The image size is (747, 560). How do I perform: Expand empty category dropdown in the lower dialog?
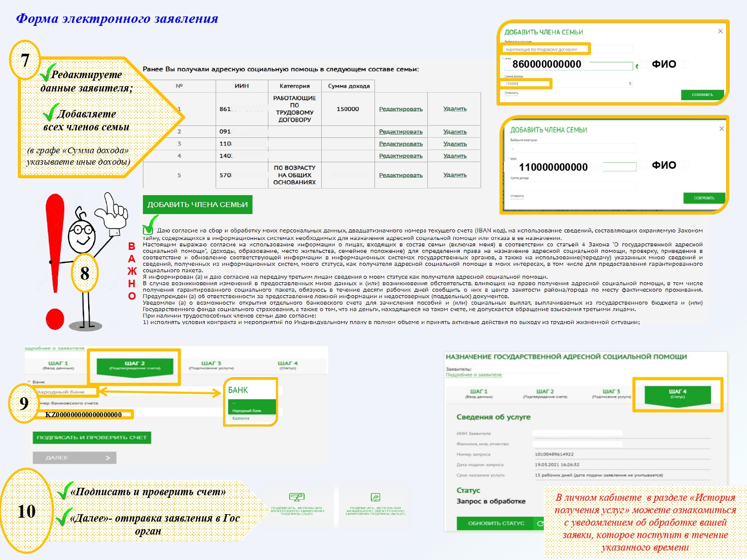point(573,148)
